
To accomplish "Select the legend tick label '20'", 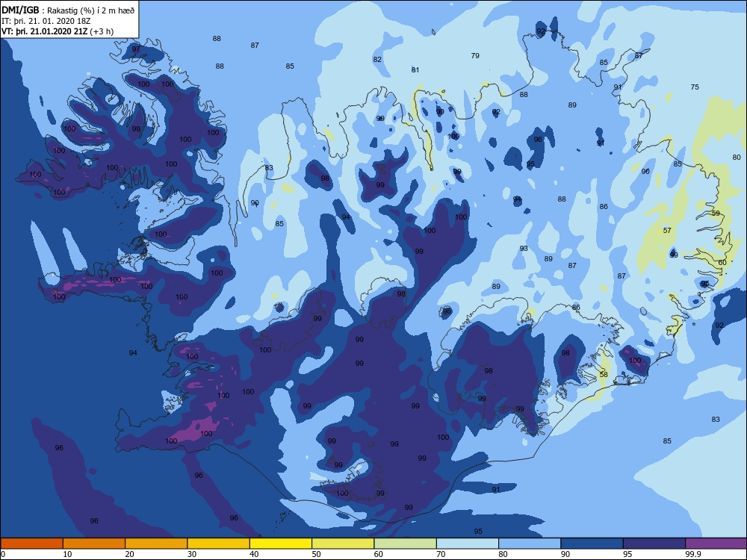I will coord(129,554).
